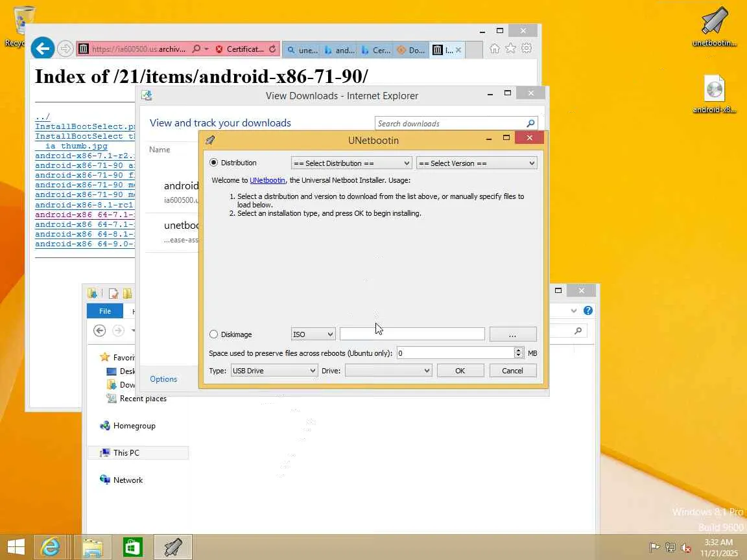Click Options in View Downloads window
This screenshot has width=747, height=560.
(x=163, y=379)
